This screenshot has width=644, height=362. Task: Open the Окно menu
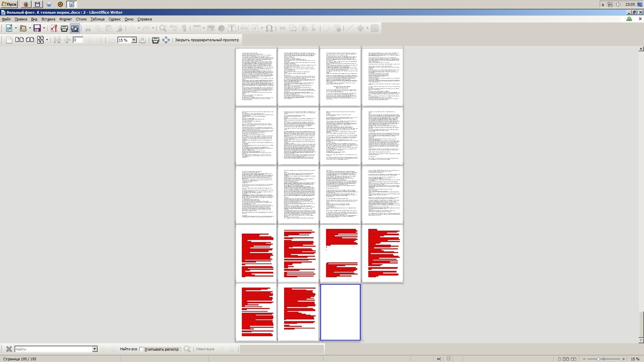129,19
